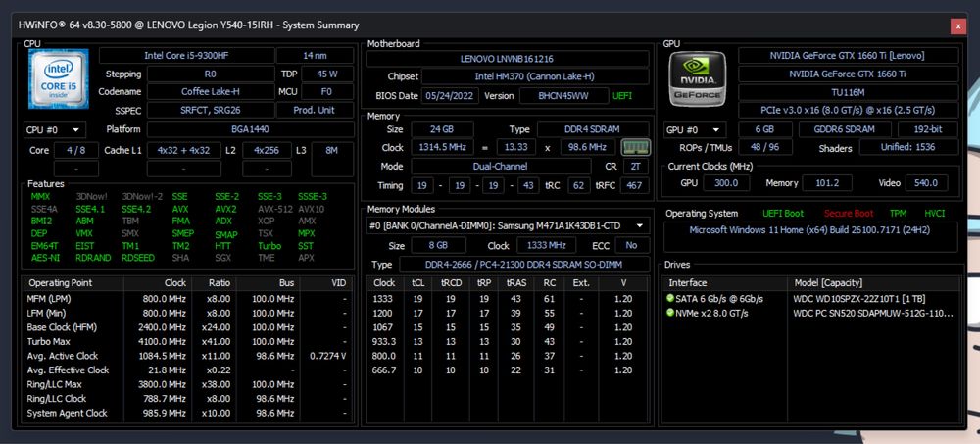Click the NVIDIA GeForce logo

tap(698, 78)
